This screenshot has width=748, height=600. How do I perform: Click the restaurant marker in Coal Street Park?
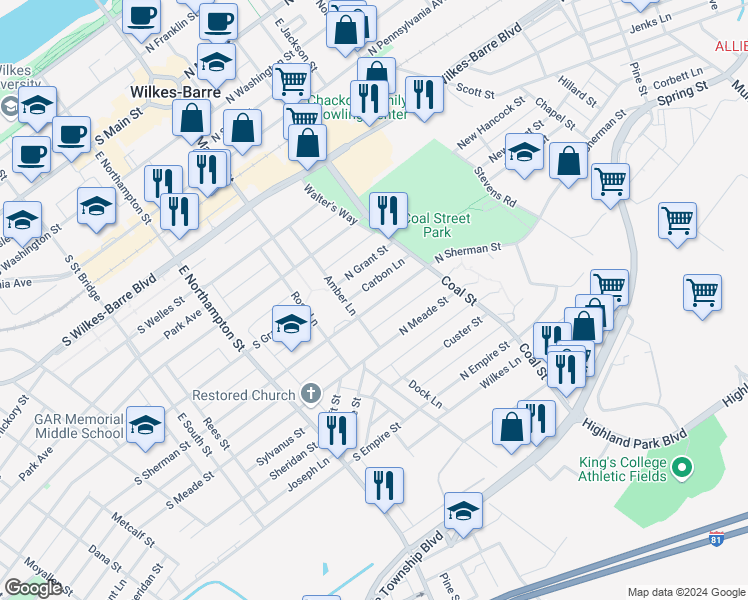pyautogui.click(x=387, y=211)
